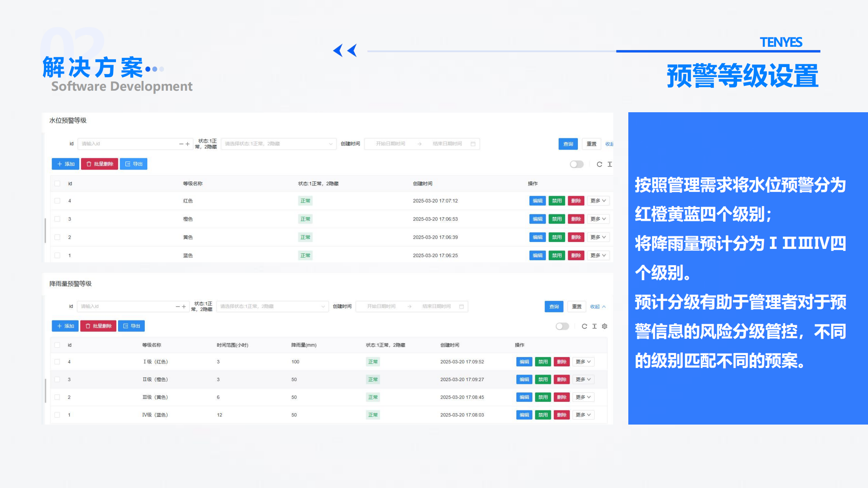Viewport: 868px width, 488px height.
Task: Expand 更多 menu for 橙色 row
Action: coord(598,219)
